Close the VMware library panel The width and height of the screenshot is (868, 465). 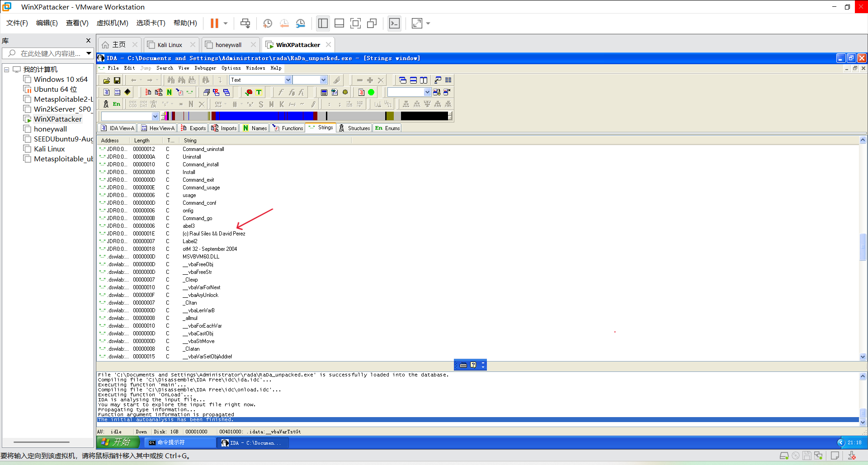pos(88,41)
